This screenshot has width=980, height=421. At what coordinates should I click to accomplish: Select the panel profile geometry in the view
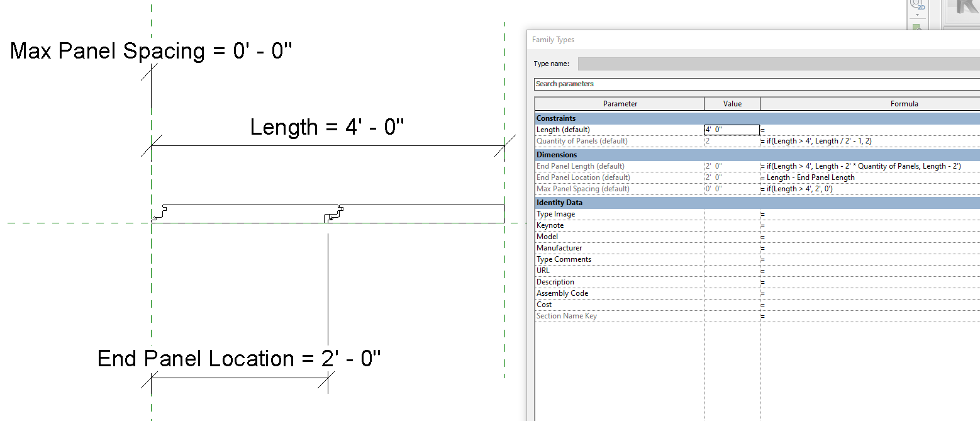[328, 213]
